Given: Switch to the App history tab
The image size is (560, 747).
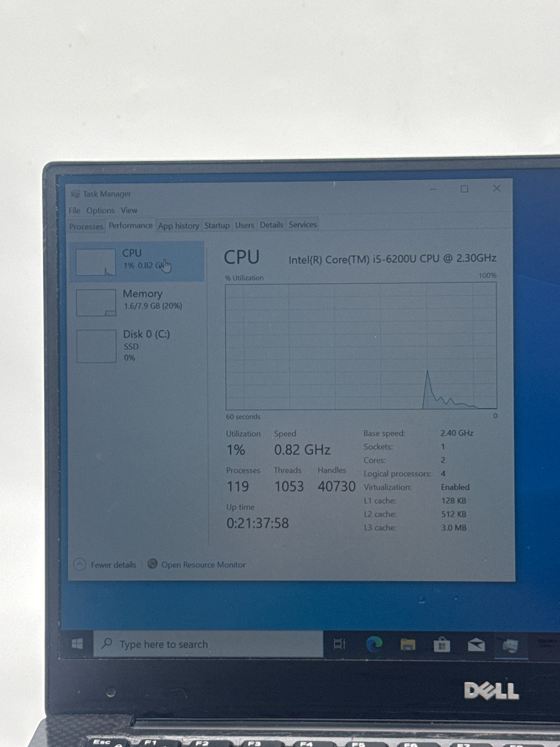Looking at the screenshot, I should coord(178,226).
